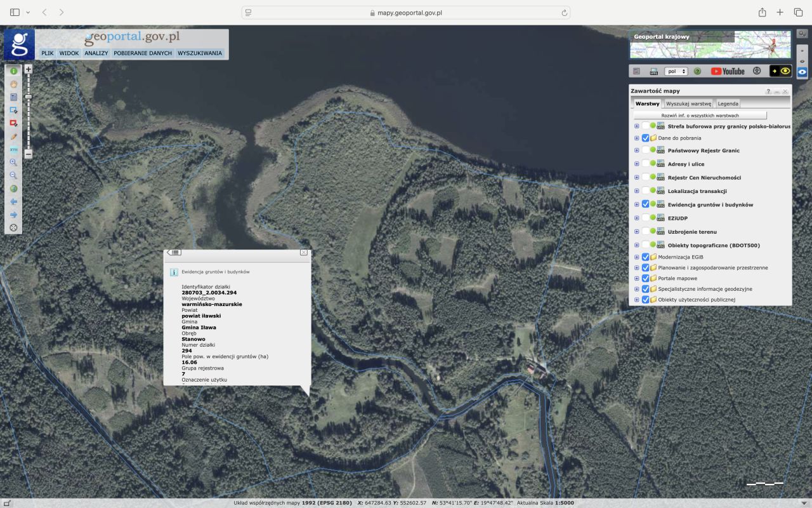Uncheck Ewidencja gruntów i budynków layer

645,204
